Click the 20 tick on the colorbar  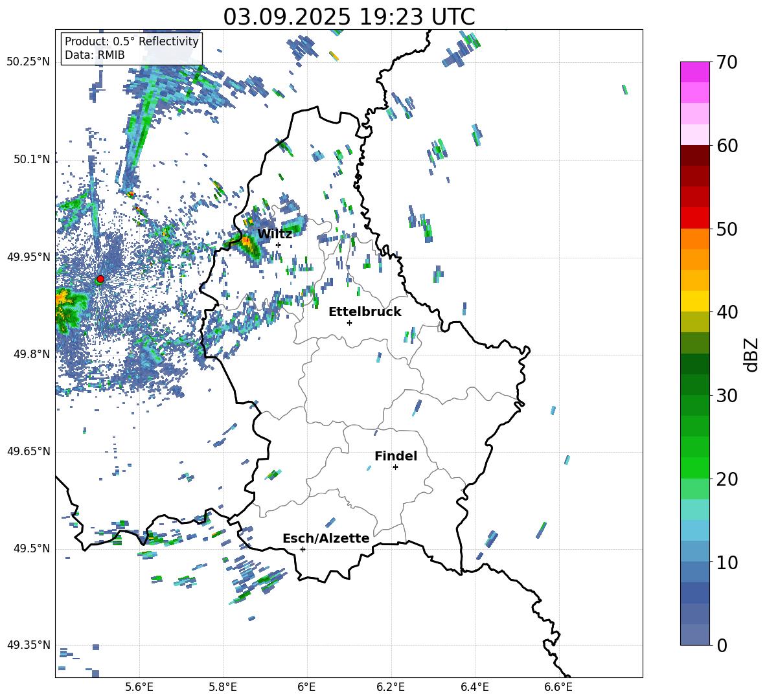point(727,479)
